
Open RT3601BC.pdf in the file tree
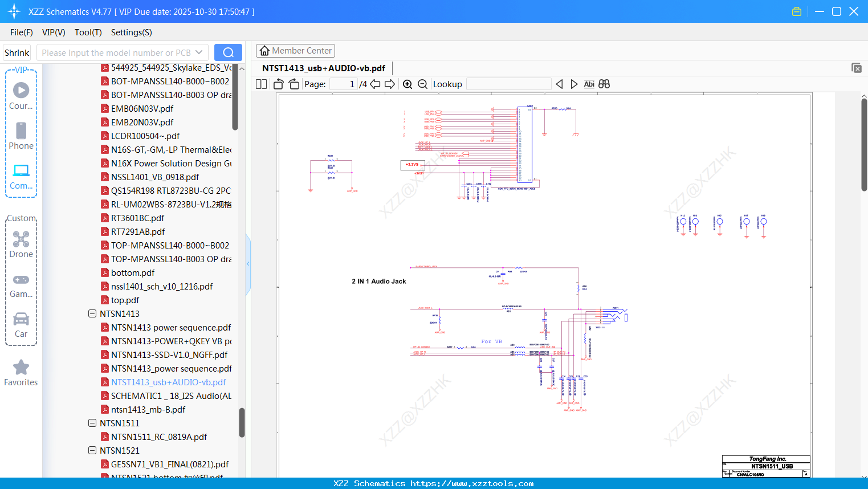pos(137,218)
